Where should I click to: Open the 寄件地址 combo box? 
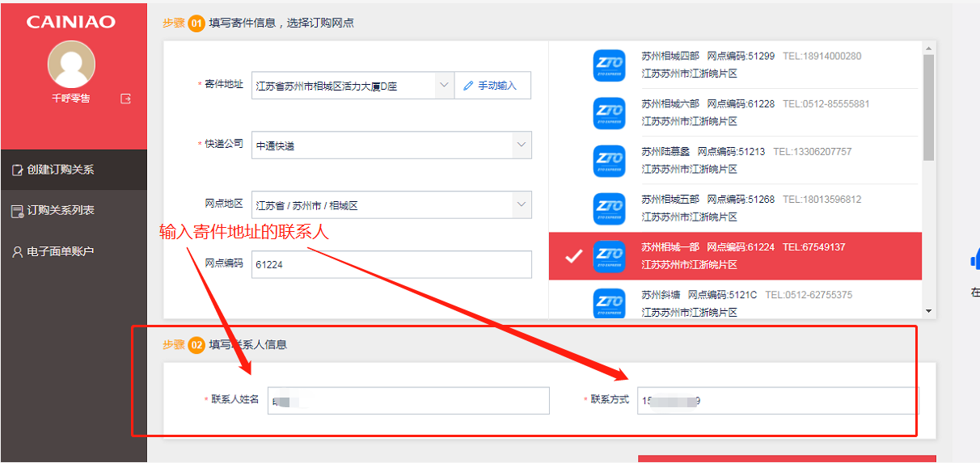tap(353, 85)
